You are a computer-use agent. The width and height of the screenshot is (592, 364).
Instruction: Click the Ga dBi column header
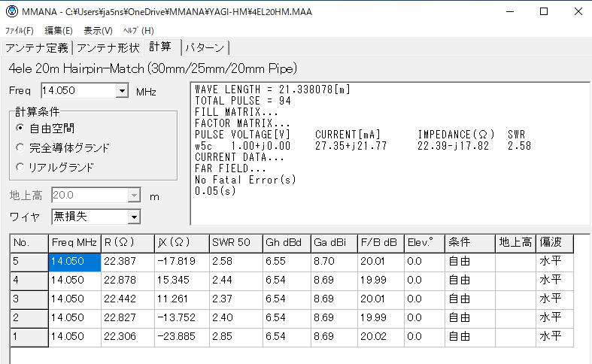333,244
